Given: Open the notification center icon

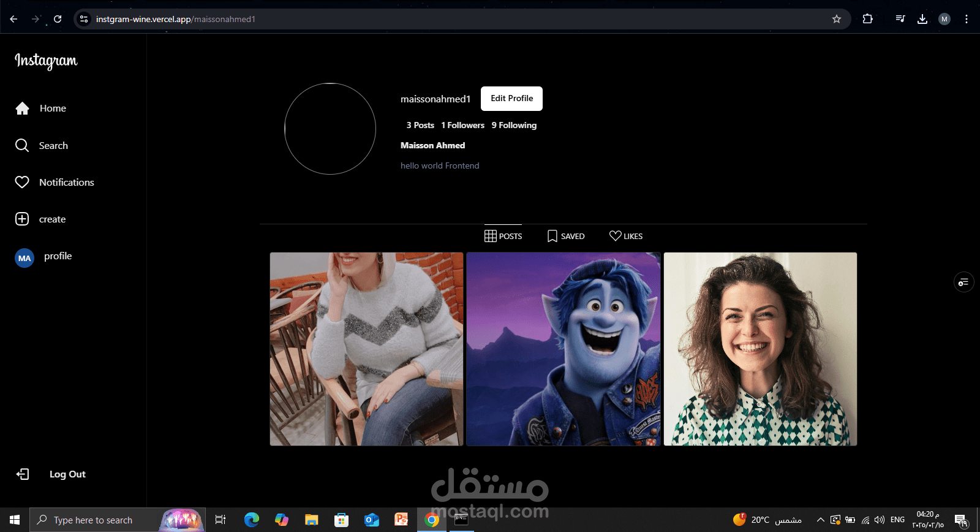Looking at the screenshot, I should coord(961,520).
